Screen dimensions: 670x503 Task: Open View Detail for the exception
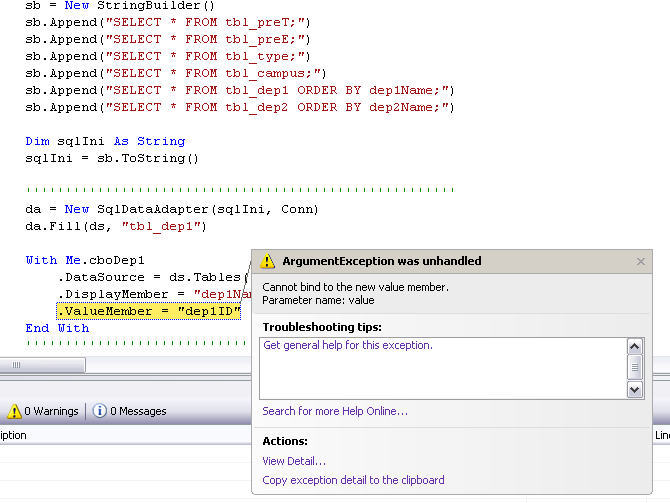[x=294, y=461]
